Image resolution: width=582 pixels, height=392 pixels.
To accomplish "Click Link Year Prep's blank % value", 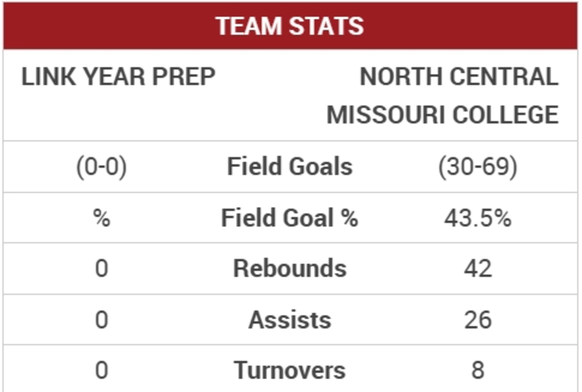I will (101, 218).
